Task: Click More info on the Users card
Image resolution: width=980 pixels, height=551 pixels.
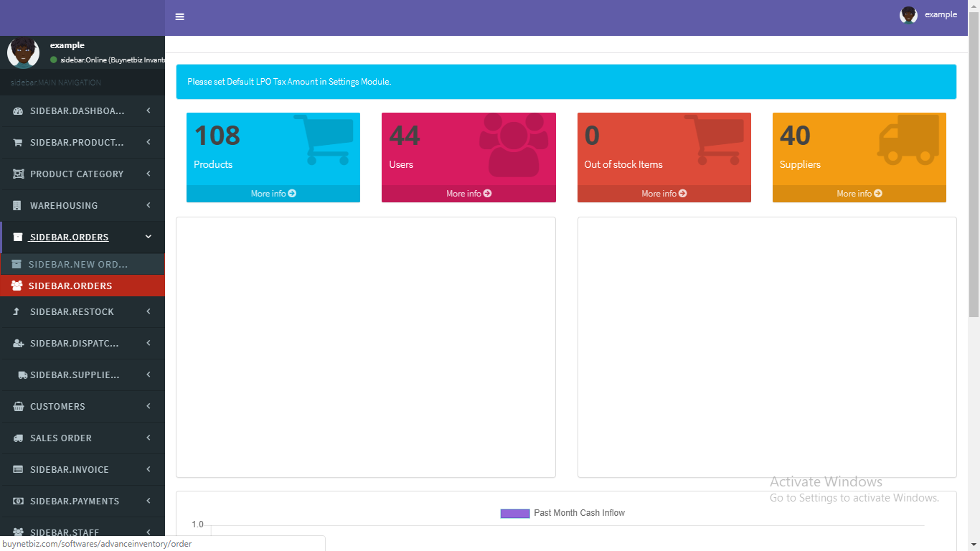Action: click(x=468, y=194)
